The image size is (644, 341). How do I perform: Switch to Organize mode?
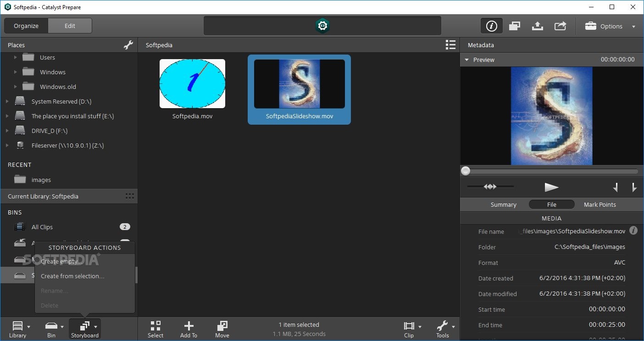point(26,26)
